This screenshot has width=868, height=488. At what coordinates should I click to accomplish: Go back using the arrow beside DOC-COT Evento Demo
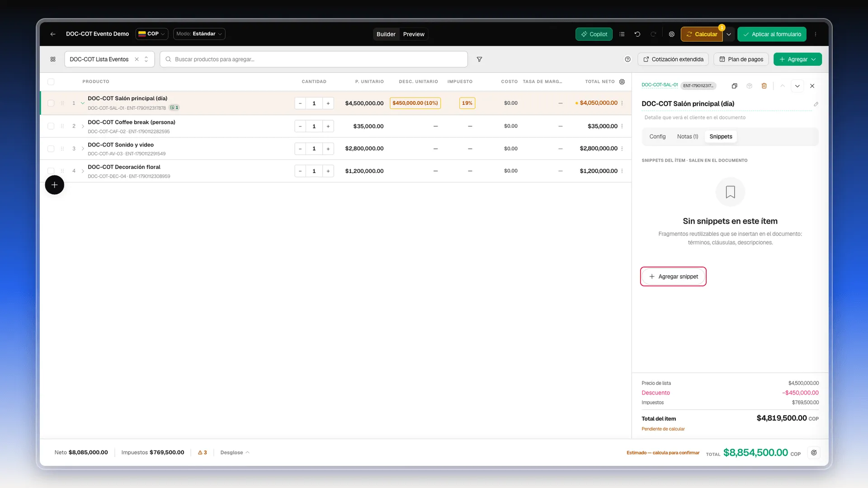tap(53, 34)
